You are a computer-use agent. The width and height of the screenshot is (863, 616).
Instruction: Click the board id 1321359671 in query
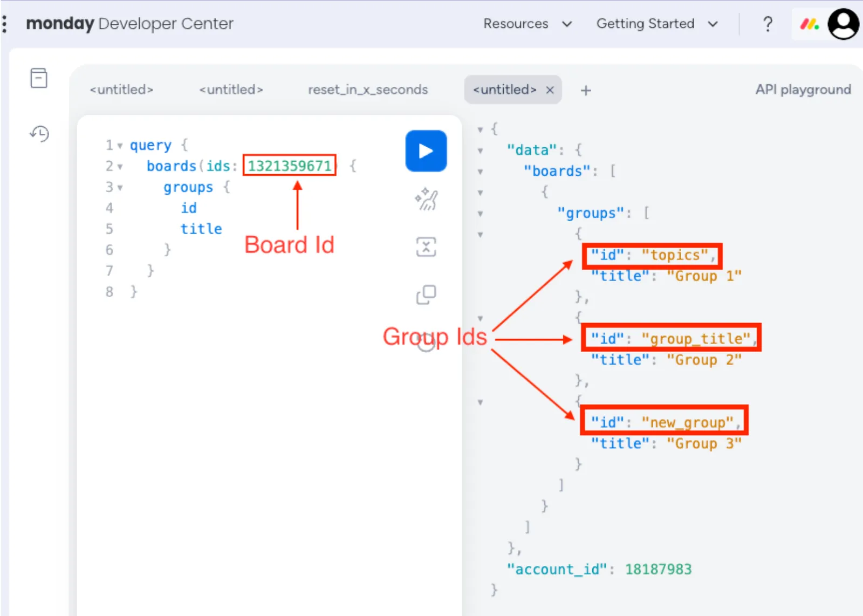click(x=290, y=166)
